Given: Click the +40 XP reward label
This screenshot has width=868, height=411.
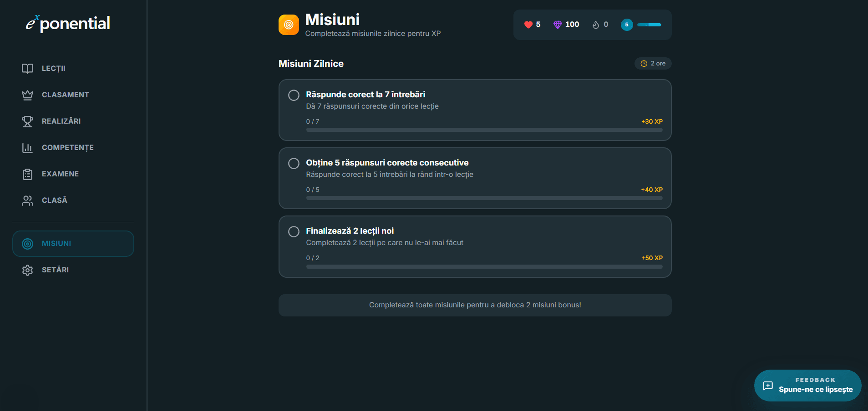Looking at the screenshot, I should 652,190.
